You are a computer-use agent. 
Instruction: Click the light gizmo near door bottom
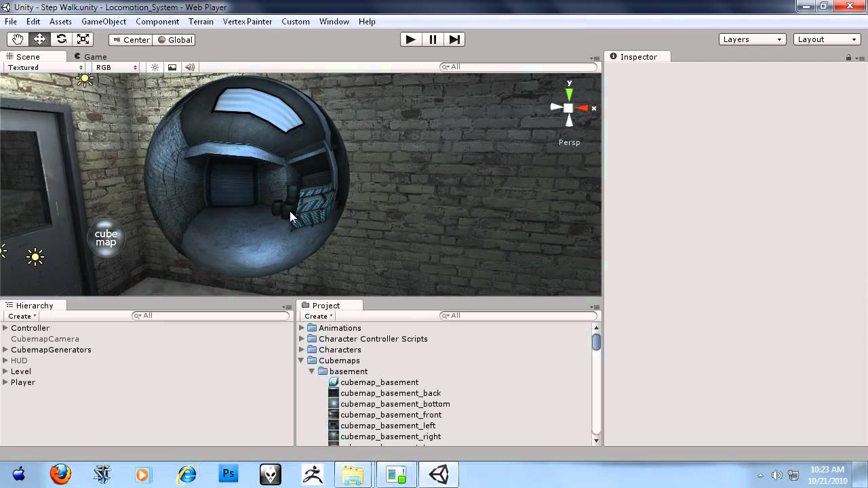click(35, 256)
